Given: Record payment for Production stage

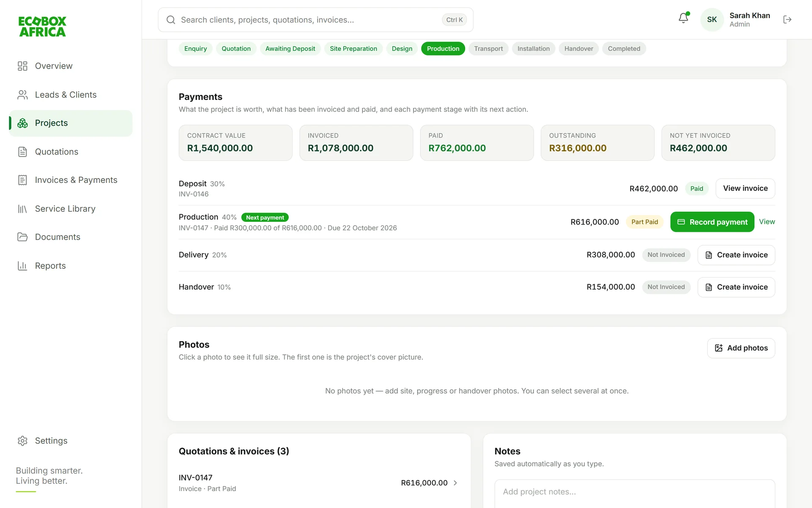Looking at the screenshot, I should [x=712, y=222].
